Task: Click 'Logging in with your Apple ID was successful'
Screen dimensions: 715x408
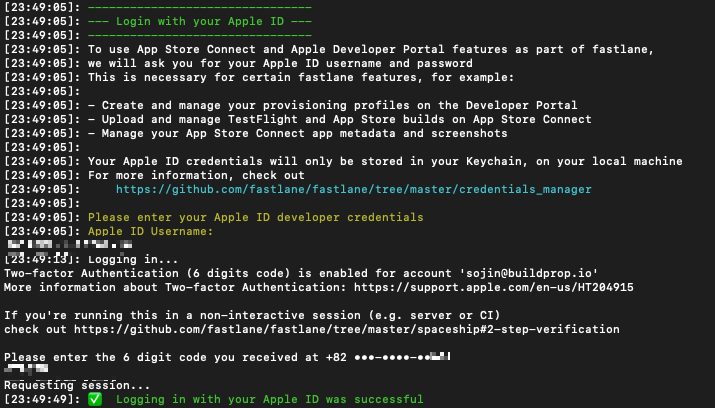Action: tap(269, 399)
